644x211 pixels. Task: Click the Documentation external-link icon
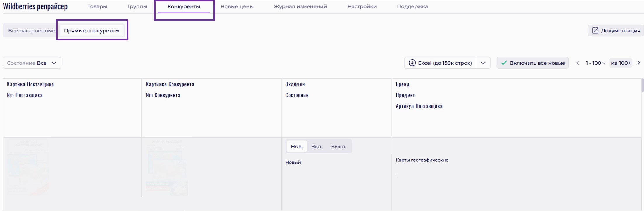click(x=595, y=30)
